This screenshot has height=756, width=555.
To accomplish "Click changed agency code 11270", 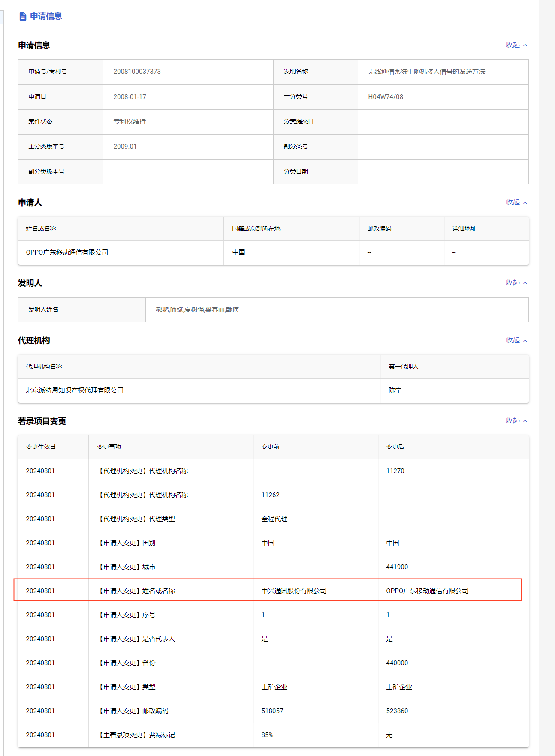I will coord(395,471).
